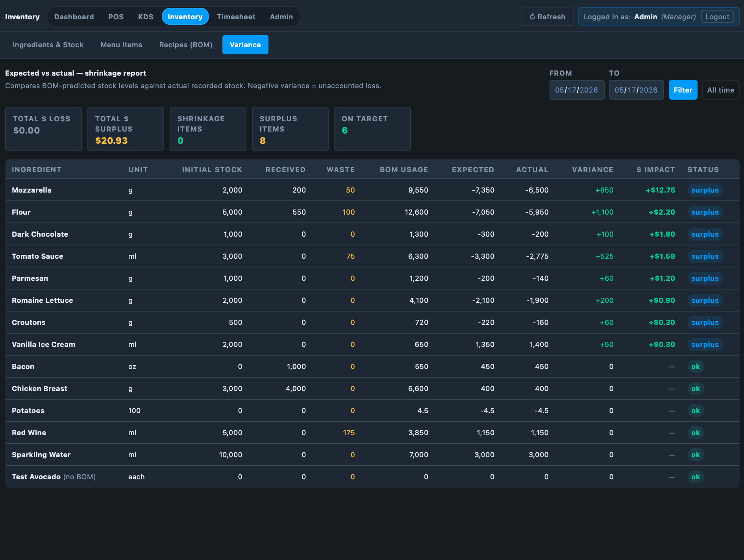Select the Variance tab
Image resolution: width=744 pixels, height=560 pixels.
point(245,45)
